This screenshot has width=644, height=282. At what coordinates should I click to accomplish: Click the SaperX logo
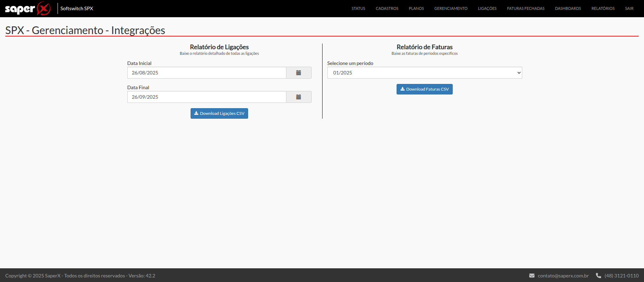click(28, 8)
